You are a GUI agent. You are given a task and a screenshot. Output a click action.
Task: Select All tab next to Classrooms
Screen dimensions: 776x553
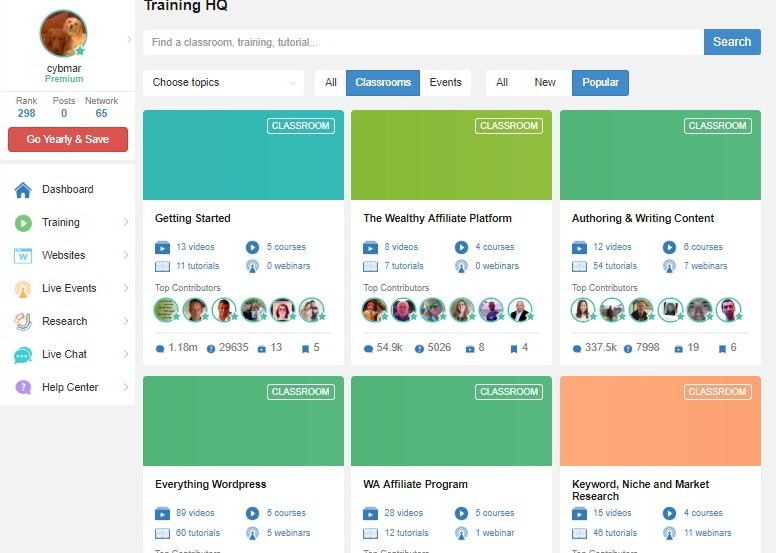(331, 83)
